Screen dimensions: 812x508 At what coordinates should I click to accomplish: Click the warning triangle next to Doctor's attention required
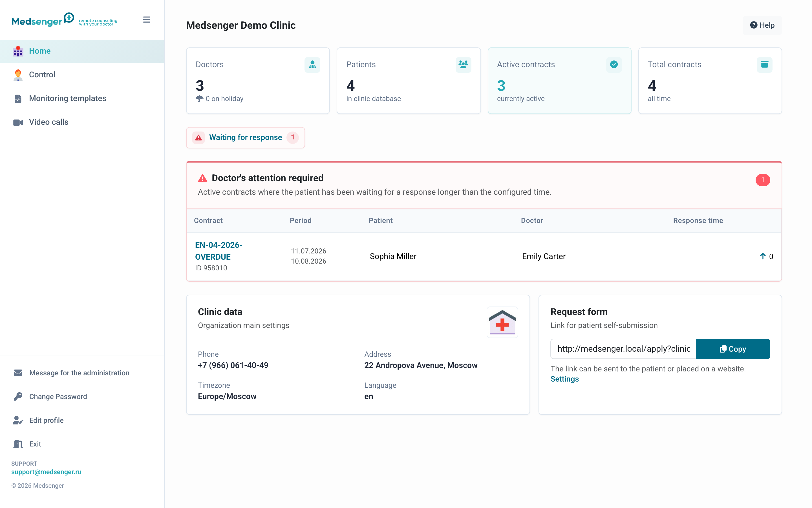[203, 178]
